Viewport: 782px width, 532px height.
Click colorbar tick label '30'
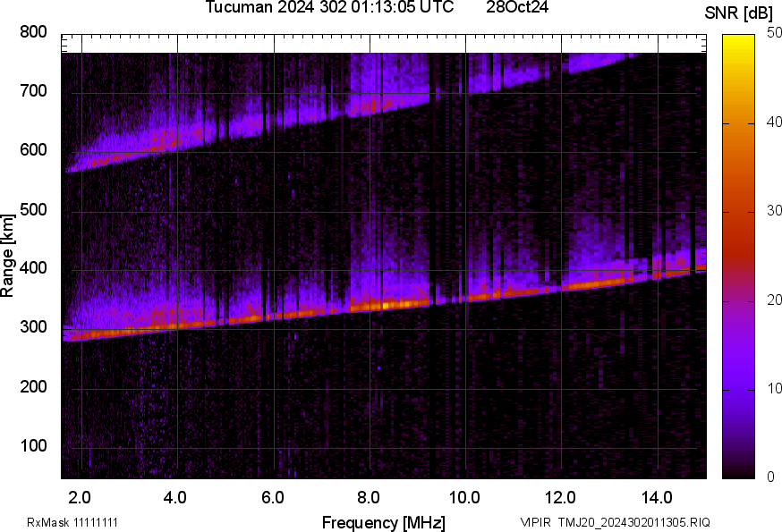(x=774, y=211)
